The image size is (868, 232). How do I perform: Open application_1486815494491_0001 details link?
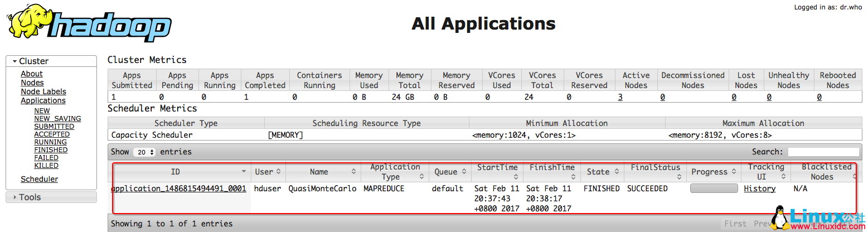(178, 188)
